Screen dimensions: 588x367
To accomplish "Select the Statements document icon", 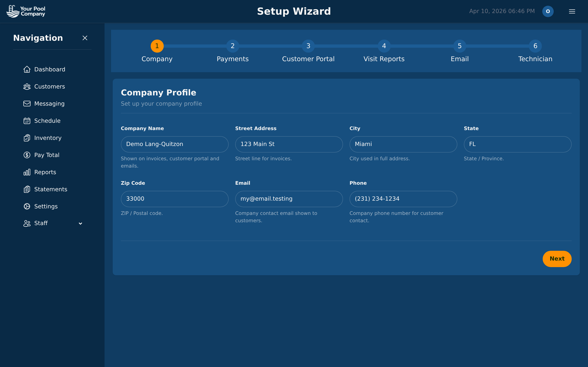I will point(27,189).
